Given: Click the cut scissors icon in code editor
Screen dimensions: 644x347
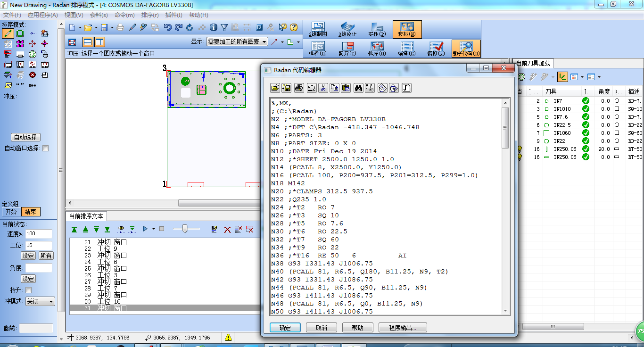Looking at the screenshot, I should pos(323,88).
